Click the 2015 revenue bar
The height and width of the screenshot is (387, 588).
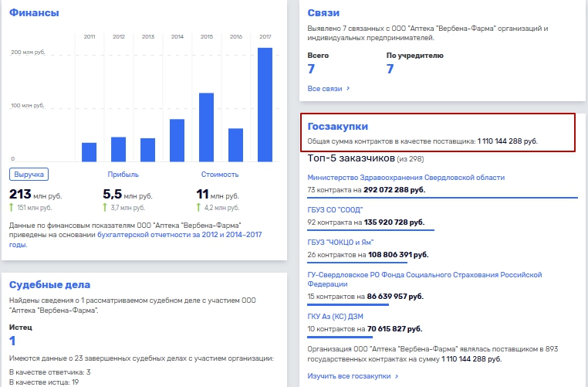(206, 127)
